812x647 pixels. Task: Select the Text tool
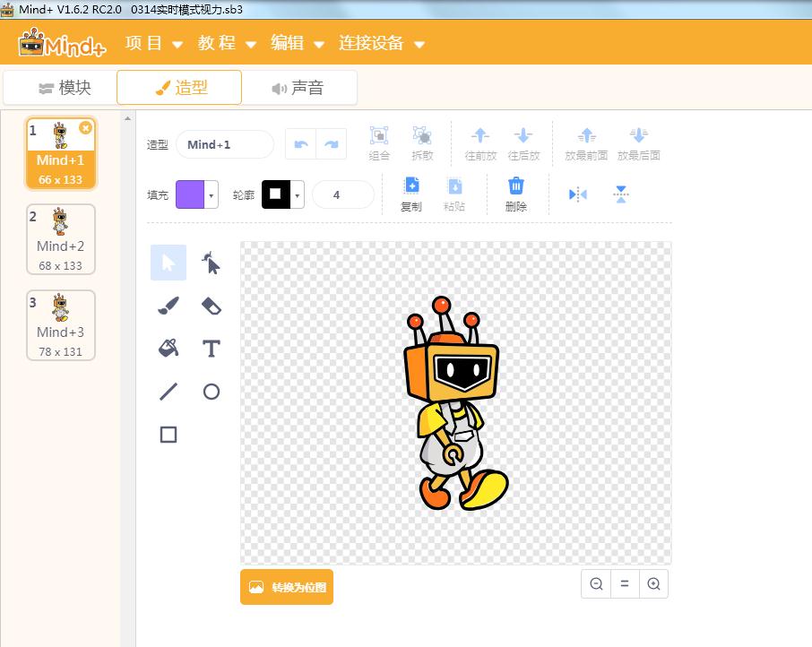click(211, 349)
